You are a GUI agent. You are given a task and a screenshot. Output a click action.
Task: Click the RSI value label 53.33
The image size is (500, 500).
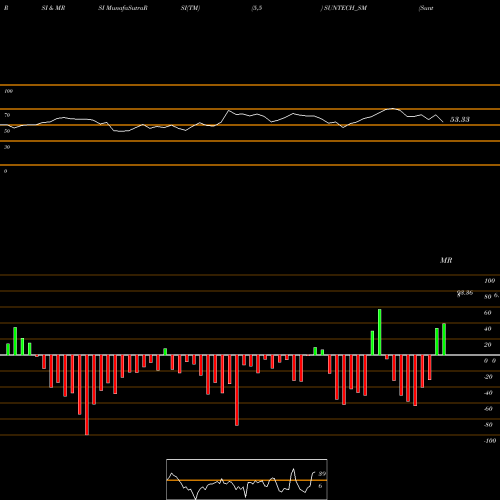(x=460, y=119)
